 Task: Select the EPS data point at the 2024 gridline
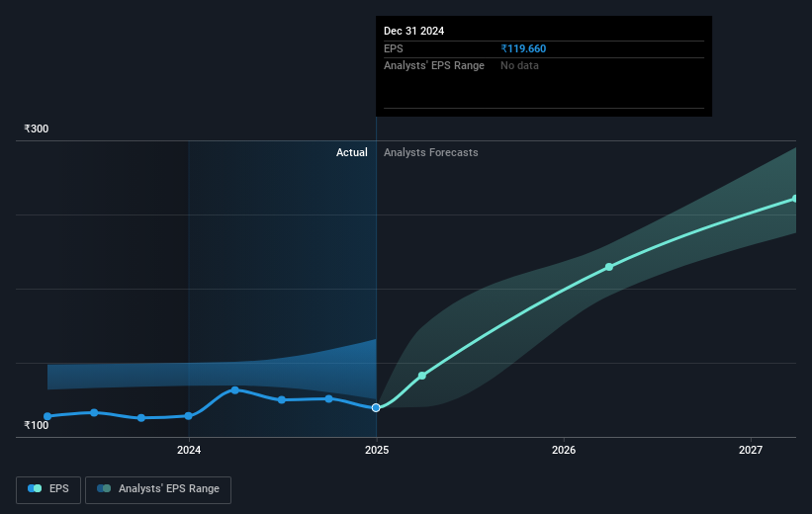click(189, 416)
